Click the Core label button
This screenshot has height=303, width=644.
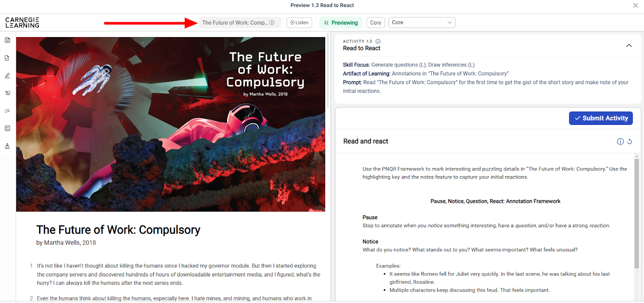(x=376, y=23)
